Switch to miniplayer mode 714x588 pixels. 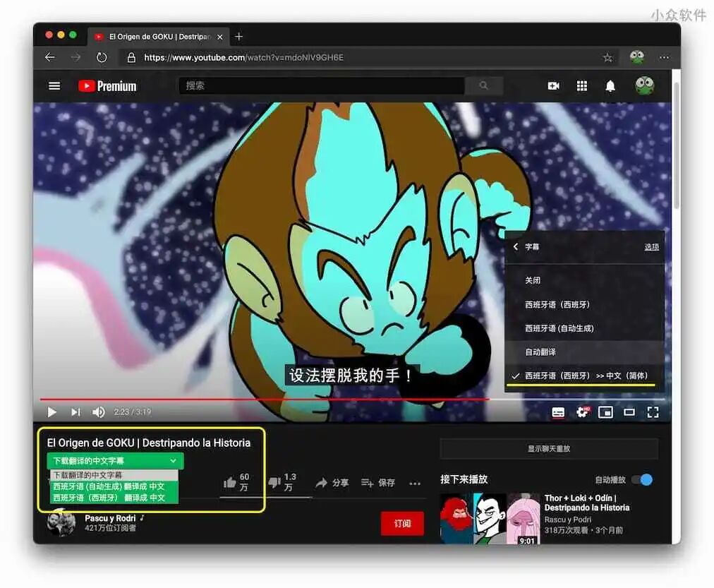[x=605, y=412]
